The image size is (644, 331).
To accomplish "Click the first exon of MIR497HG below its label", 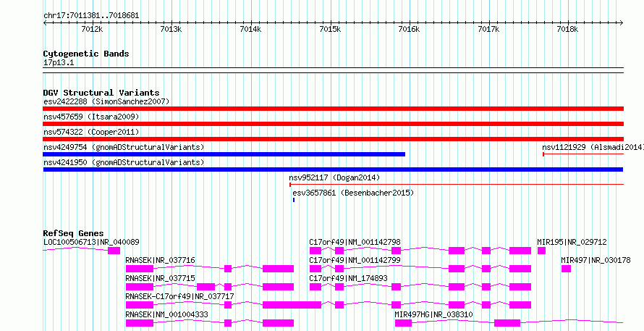I will pyautogui.click(x=403, y=323).
